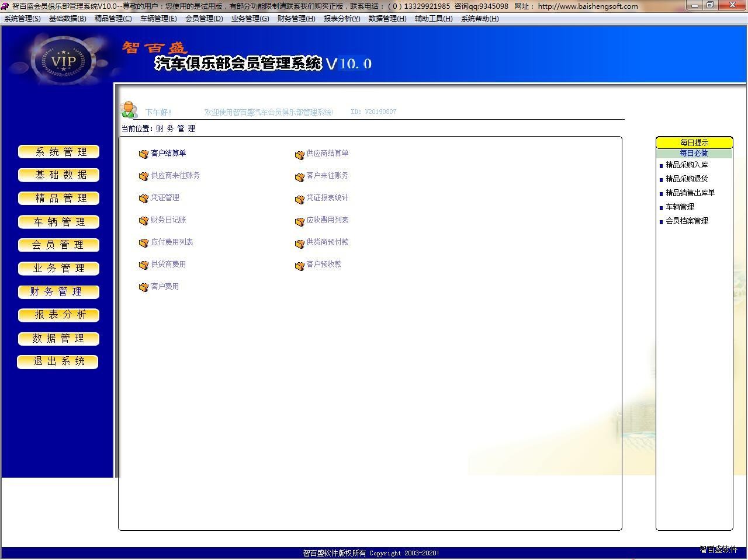
Task: Open the 客户结算单 link
Action: (x=168, y=153)
